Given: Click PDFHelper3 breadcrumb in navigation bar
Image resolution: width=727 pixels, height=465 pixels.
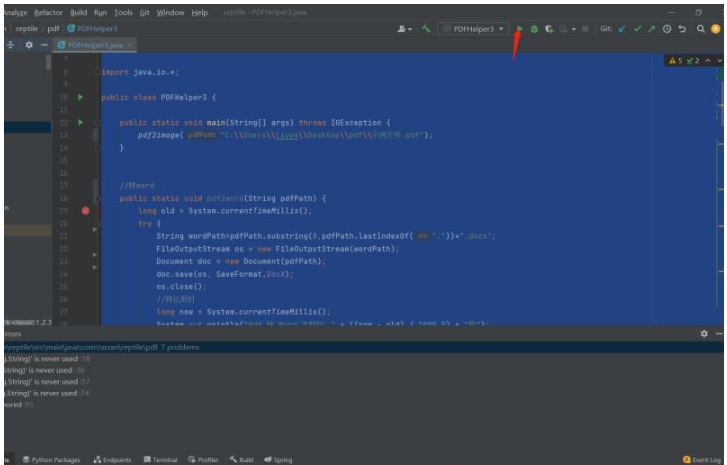Looking at the screenshot, I should tap(92, 29).
